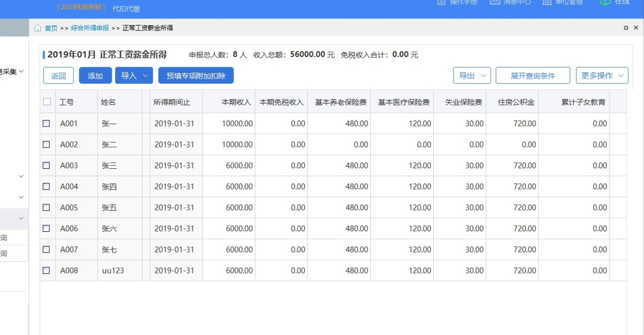Viewport: 644px width, 335px height.
Task: Click employee number A005
Action: (x=69, y=207)
